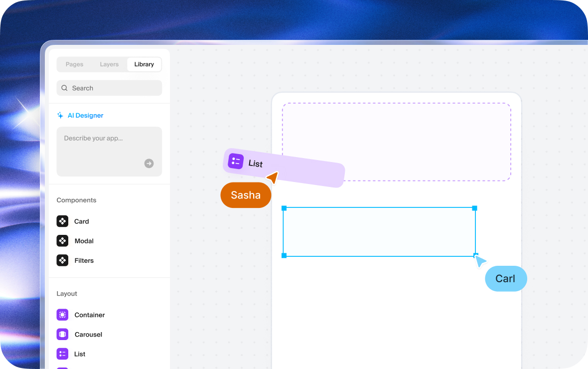
Task: Open the Layers tab
Action: tap(109, 64)
